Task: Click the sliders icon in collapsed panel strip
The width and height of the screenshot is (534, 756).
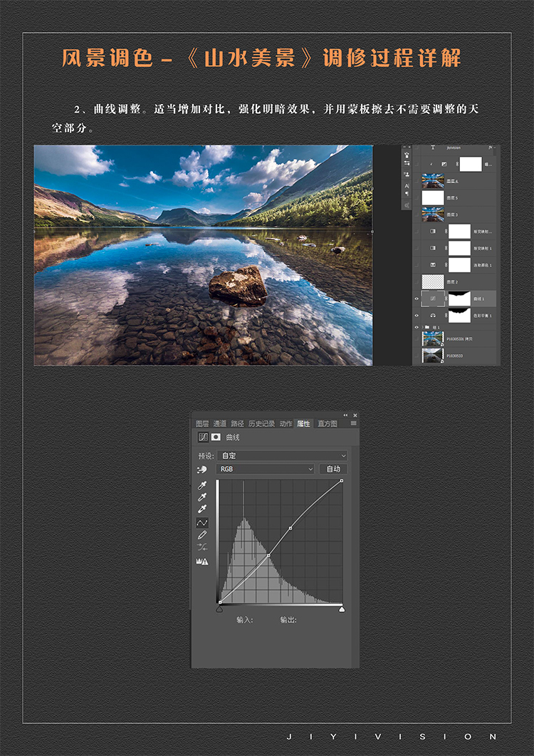Action: point(407,163)
